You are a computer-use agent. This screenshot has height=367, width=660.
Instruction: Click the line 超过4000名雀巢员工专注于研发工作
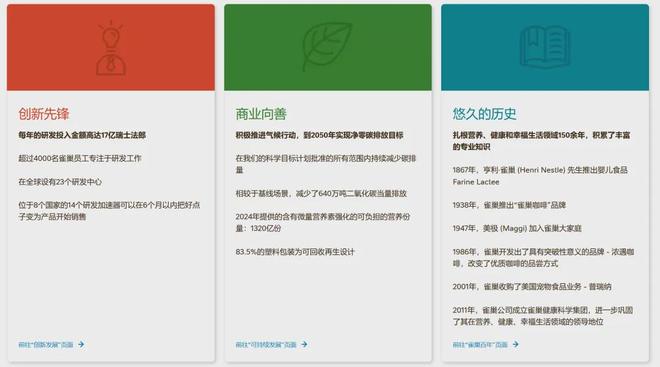tap(80, 158)
